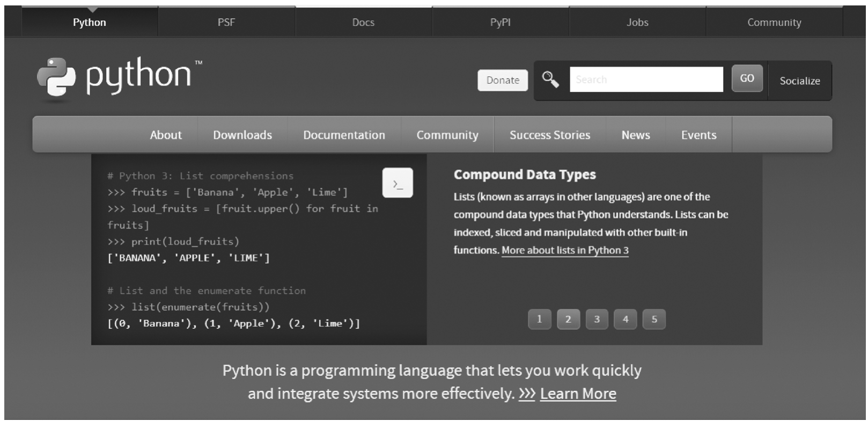Open the More about lists in Python 3 link
The image size is (868, 421).
point(565,250)
